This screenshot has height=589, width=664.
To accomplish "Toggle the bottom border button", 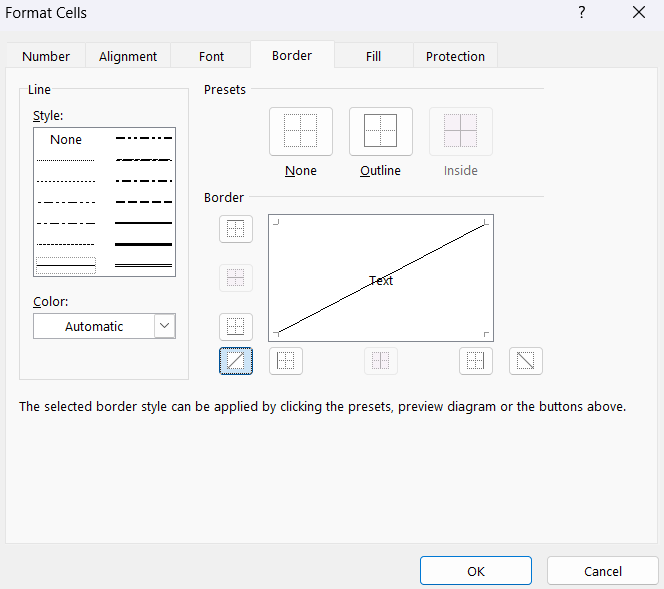I will 236,327.
